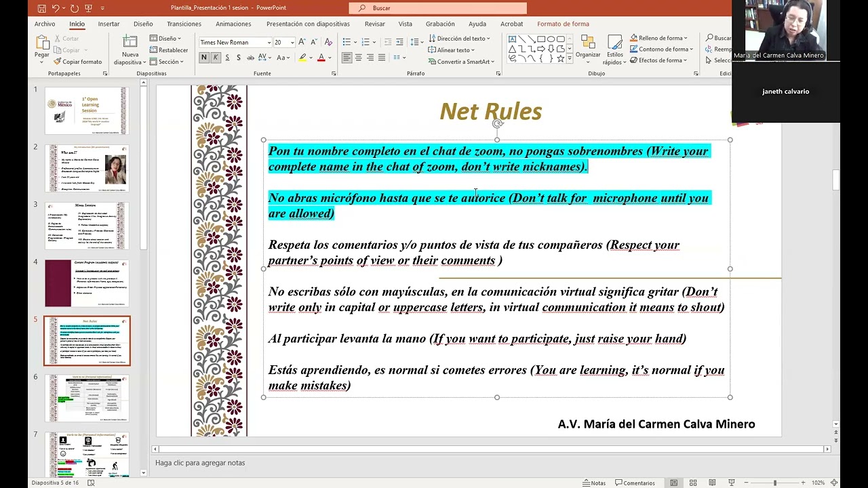
Task: Click the red font color A button
Action: coord(321,58)
